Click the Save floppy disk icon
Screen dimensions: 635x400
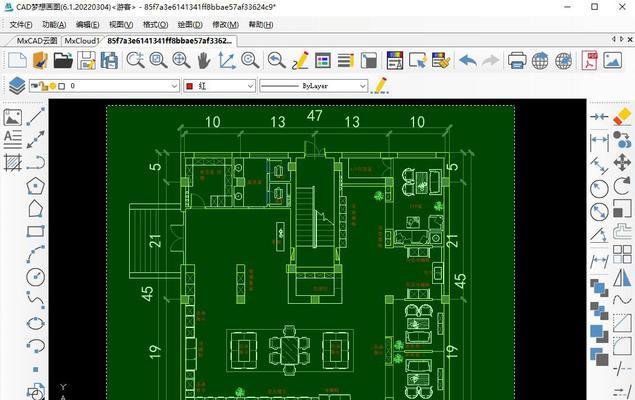(86, 60)
